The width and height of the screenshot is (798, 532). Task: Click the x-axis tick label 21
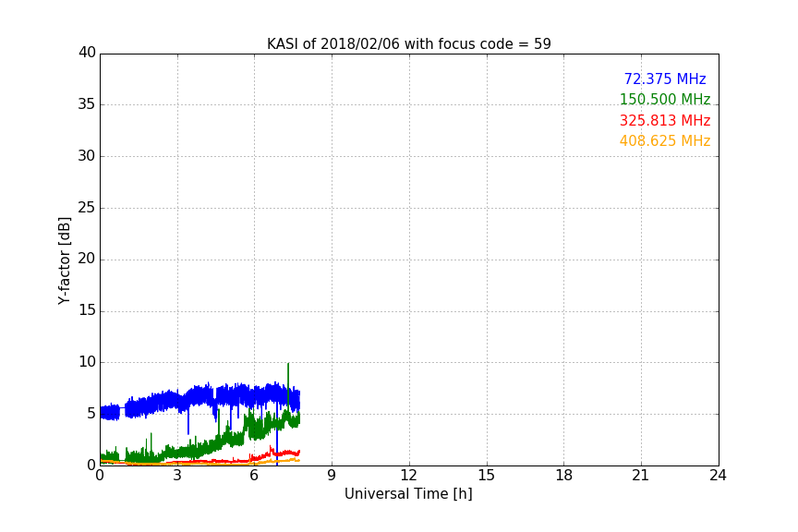(641, 476)
